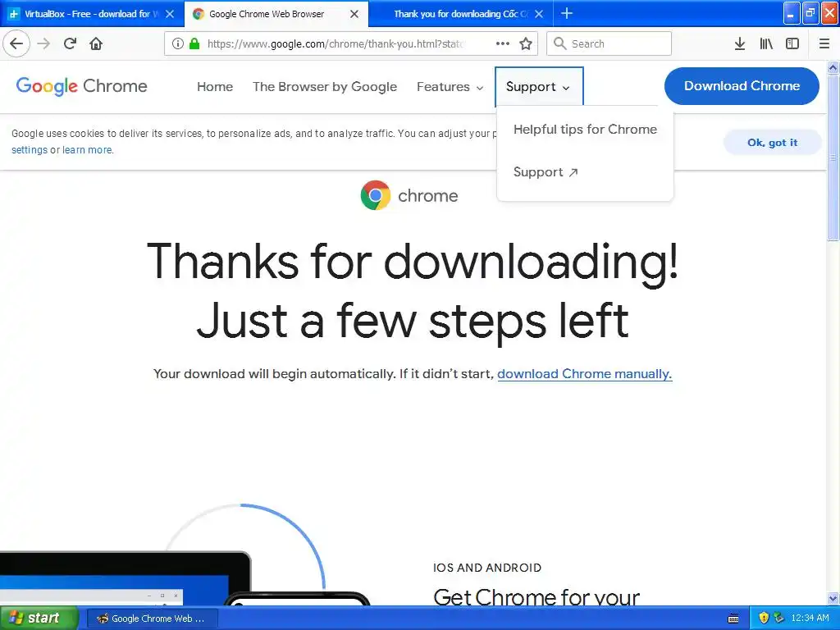Close the Google Chrome Web Browser tab
Viewport: 840px width, 630px height.
tap(354, 14)
